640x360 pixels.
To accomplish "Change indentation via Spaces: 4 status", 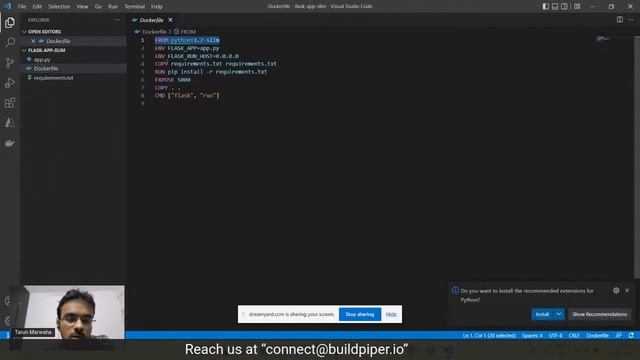I will (532, 335).
